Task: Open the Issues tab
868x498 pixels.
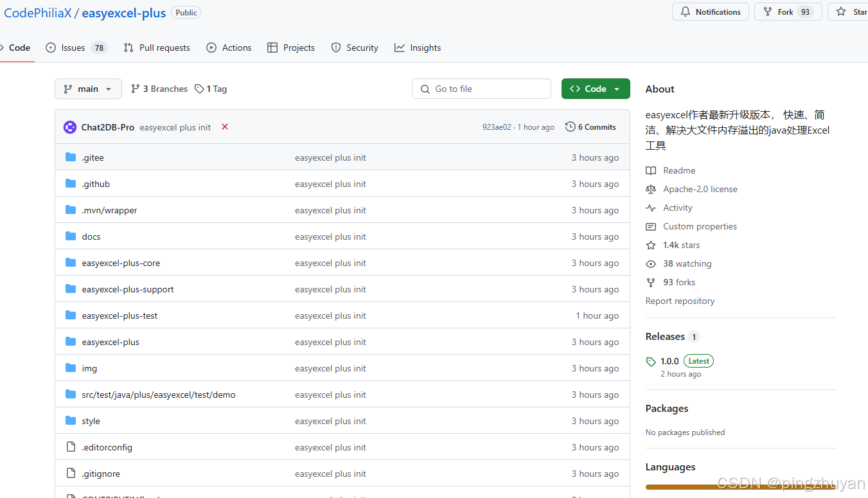Action: pos(76,48)
